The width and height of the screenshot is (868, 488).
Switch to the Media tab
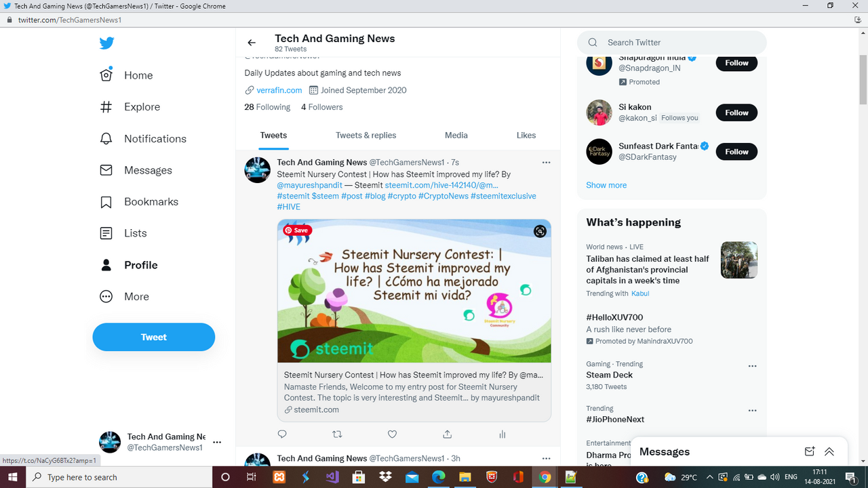click(x=456, y=135)
